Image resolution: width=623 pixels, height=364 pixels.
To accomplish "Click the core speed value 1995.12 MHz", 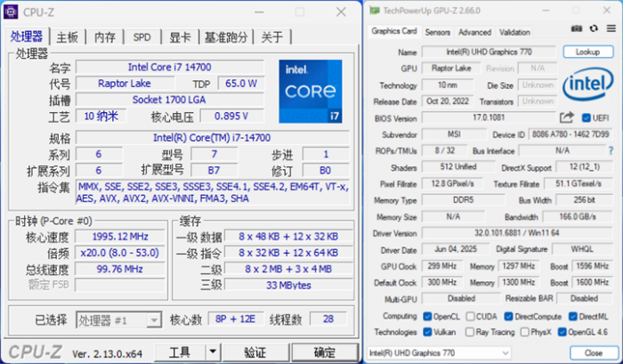I will [x=120, y=237].
